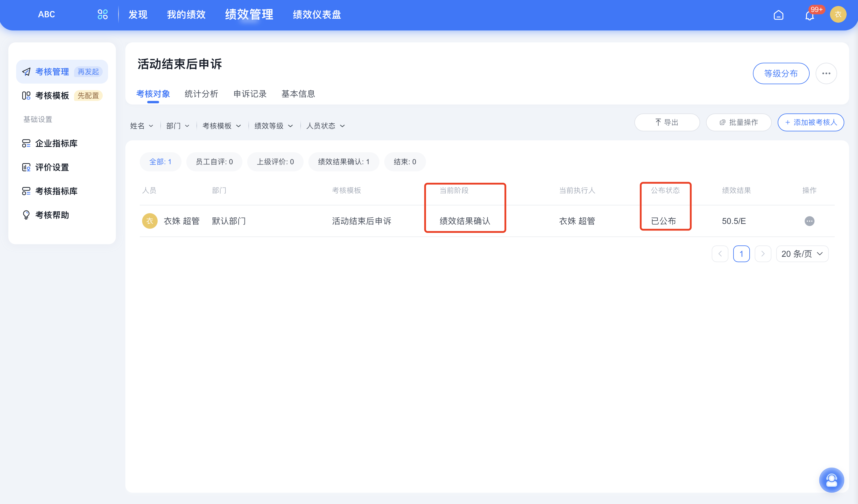Click the 绩效结果确认 stage cell in the row
The height and width of the screenshot is (504, 858).
pos(465,221)
